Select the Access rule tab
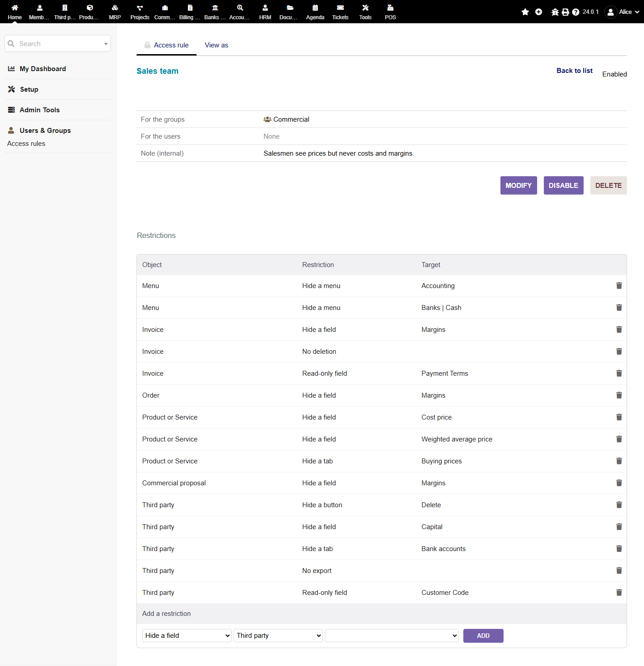The image size is (644, 666). click(166, 45)
